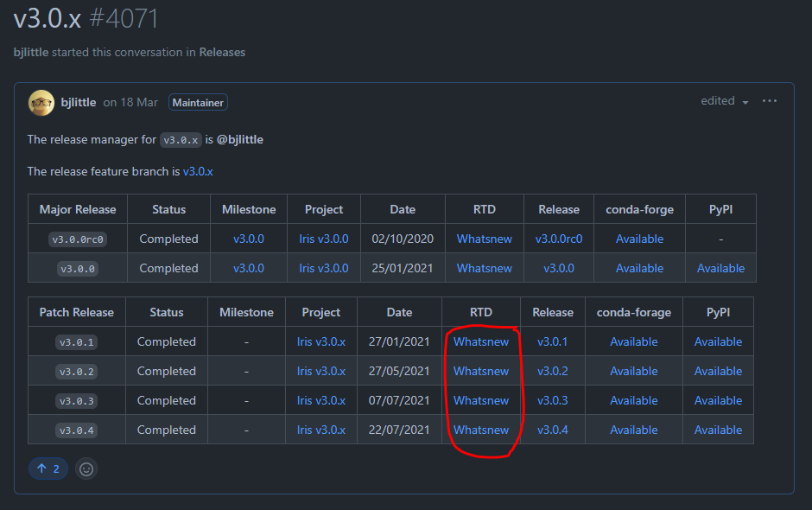Image resolution: width=812 pixels, height=510 pixels.
Task: Open PyPI Available for v3.0.2
Action: tap(718, 372)
